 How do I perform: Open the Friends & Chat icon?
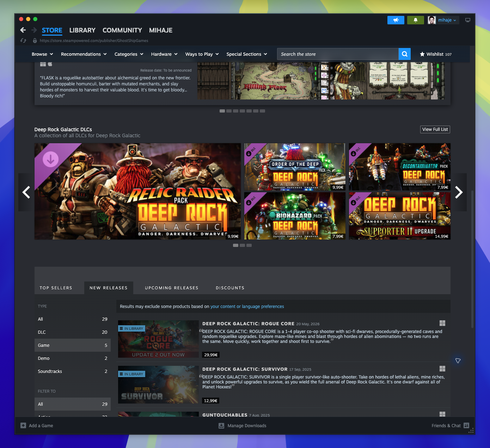pyautogui.click(x=466, y=425)
